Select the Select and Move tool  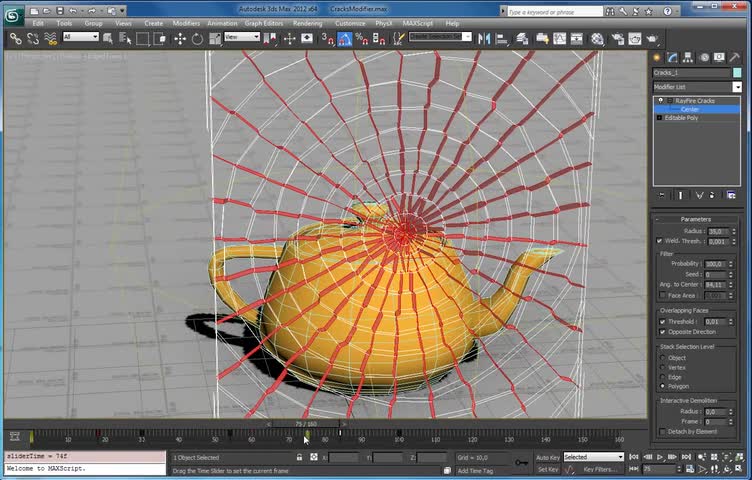point(180,39)
